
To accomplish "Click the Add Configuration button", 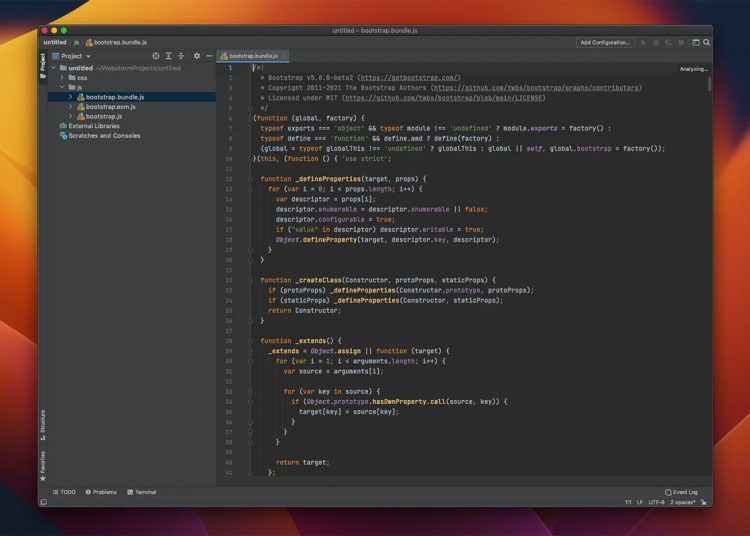I will tap(605, 42).
